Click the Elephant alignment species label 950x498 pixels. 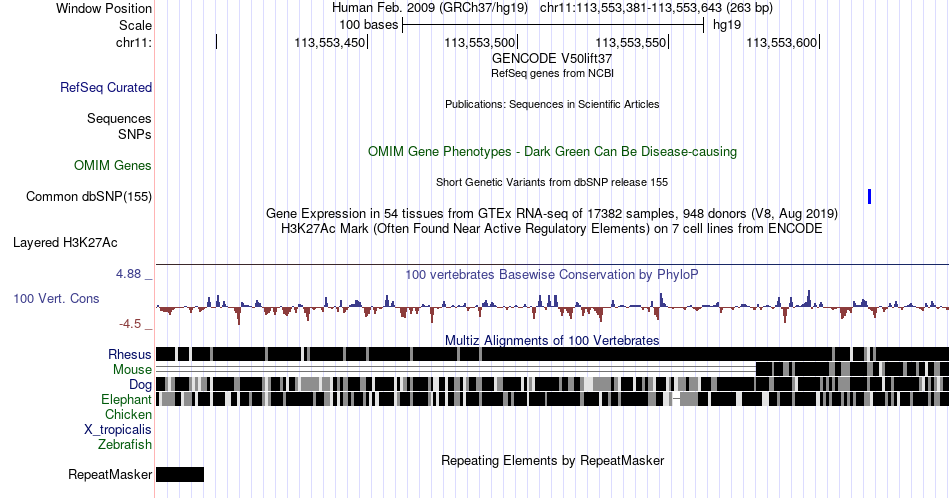click(126, 399)
